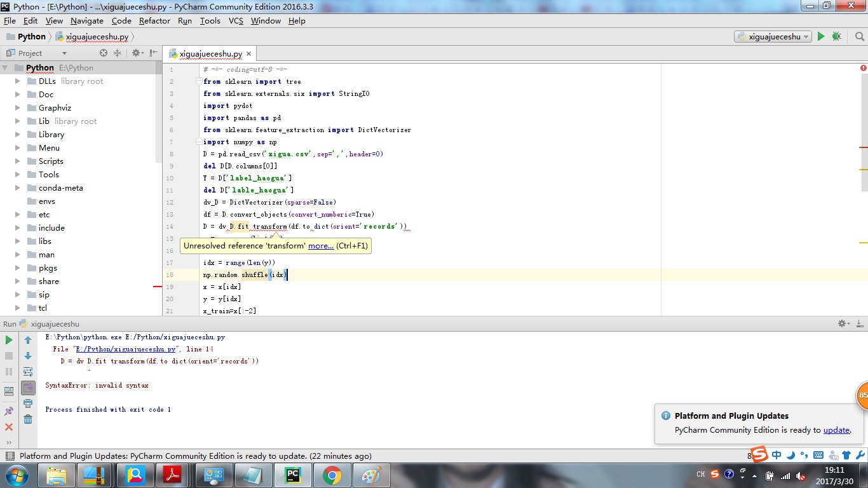
Task: Open the IME soft keyboard icon
Action: (x=818, y=455)
